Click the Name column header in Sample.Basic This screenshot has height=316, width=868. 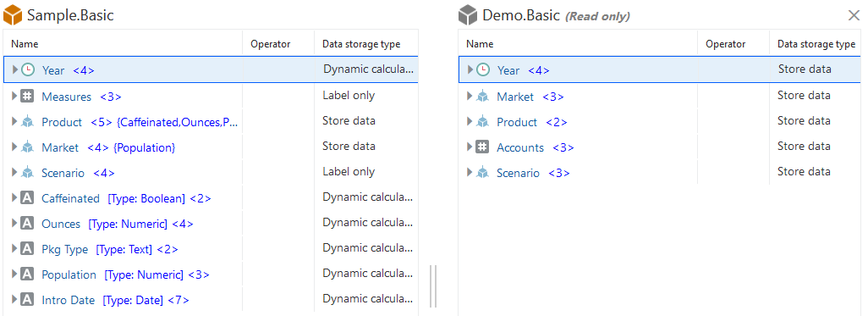[123, 43]
